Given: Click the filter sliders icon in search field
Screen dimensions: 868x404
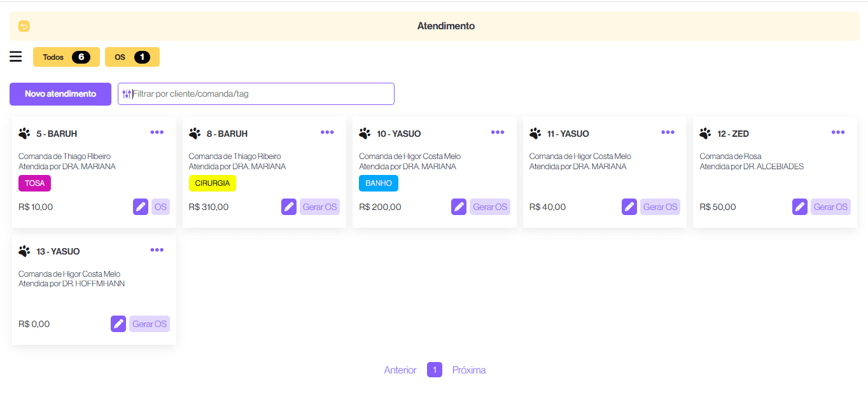Looking at the screenshot, I should coord(127,94).
